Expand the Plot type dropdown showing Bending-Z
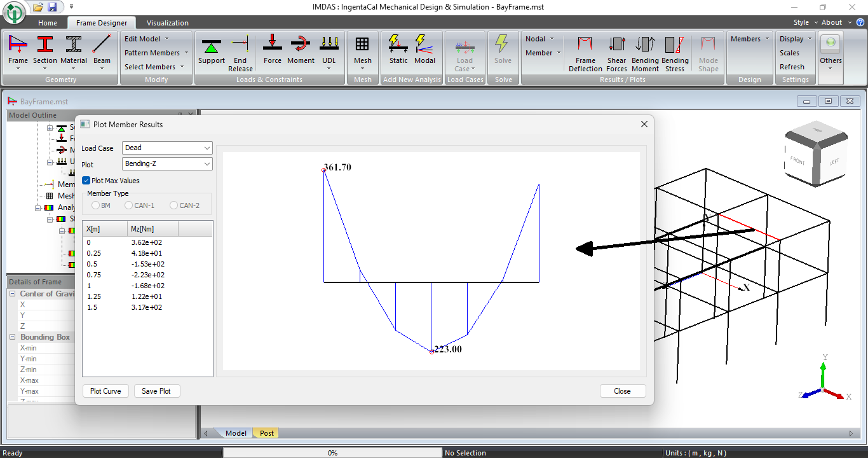Image resolution: width=868 pixels, height=458 pixels. coord(167,164)
